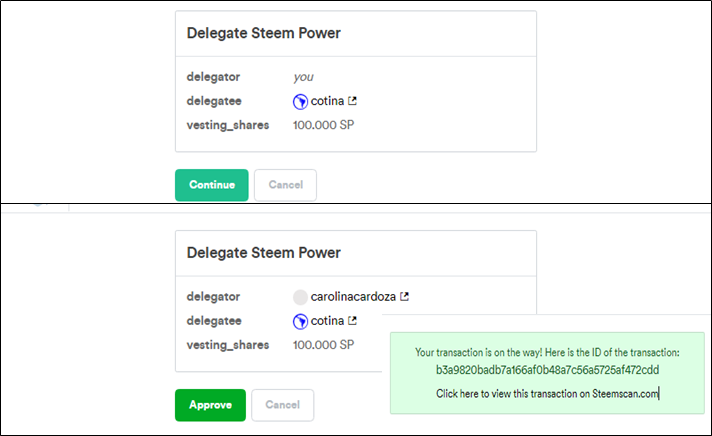Viewport: 712px width, 436px height.
Task: Click cotina delegatee name in Approve dialog
Action: click(x=327, y=321)
